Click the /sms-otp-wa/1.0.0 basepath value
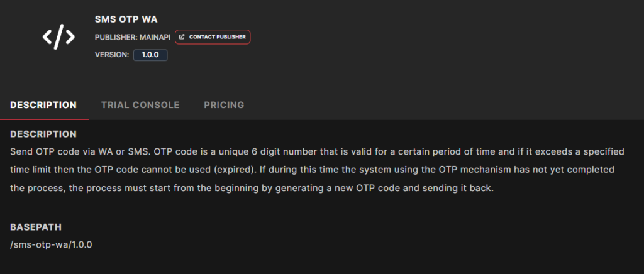This screenshot has height=274, width=644. click(52, 244)
